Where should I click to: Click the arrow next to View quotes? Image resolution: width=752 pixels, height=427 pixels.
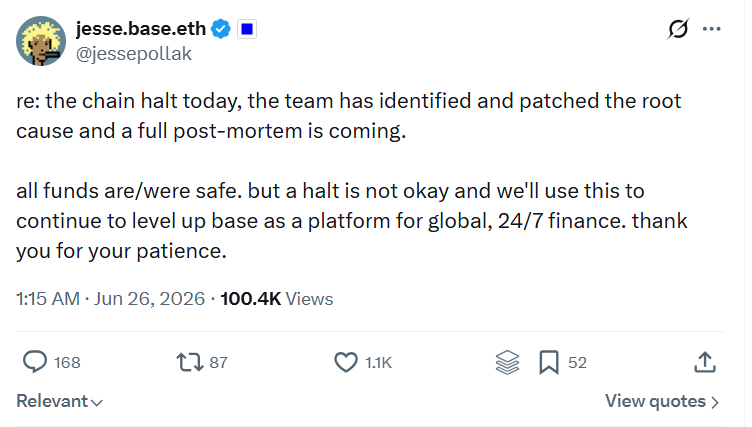[715, 402]
